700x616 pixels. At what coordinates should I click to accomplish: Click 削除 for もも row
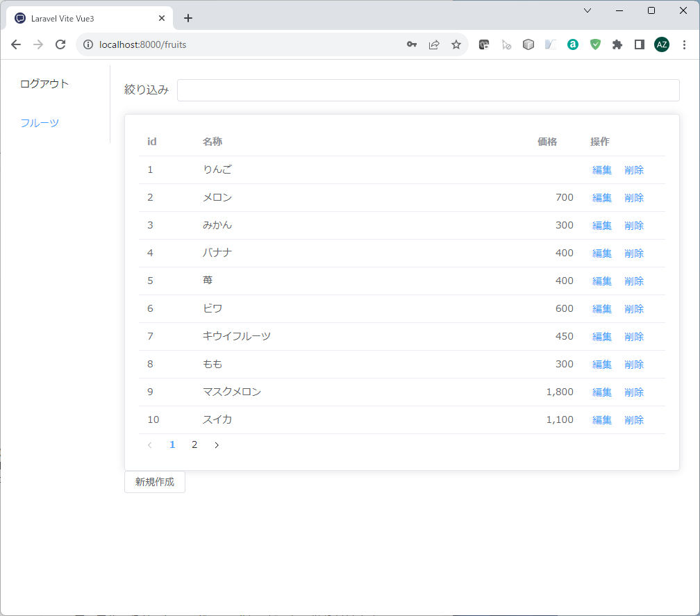[634, 364]
